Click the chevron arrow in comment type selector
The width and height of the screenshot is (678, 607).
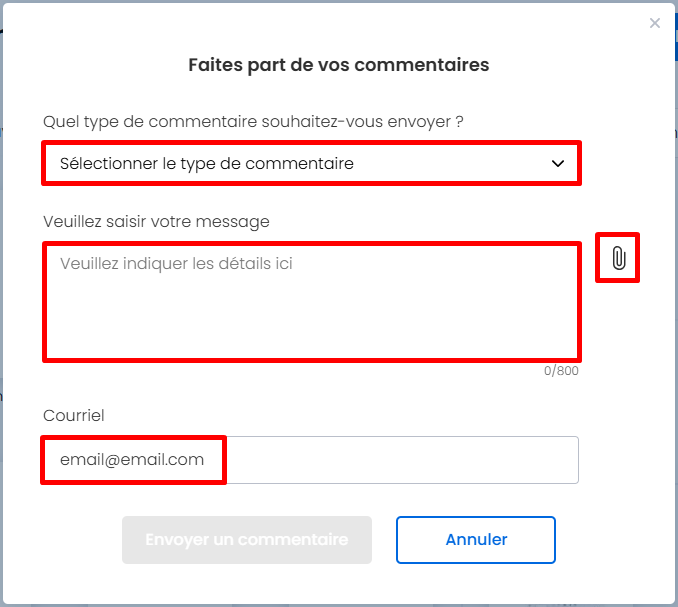click(558, 164)
